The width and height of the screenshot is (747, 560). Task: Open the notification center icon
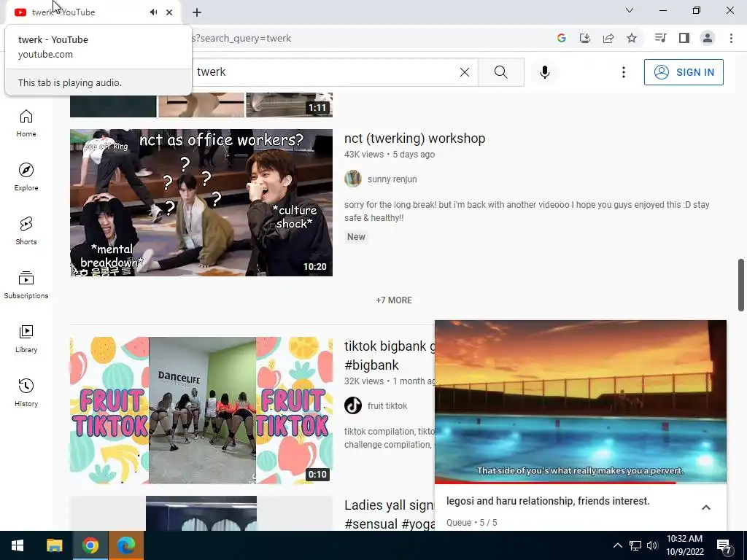(724, 545)
